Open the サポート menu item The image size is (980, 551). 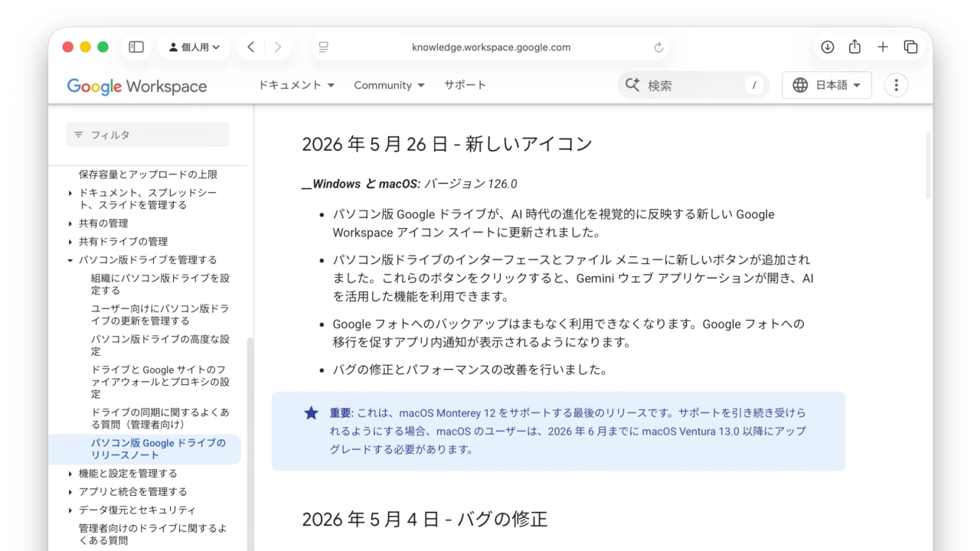tap(465, 85)
